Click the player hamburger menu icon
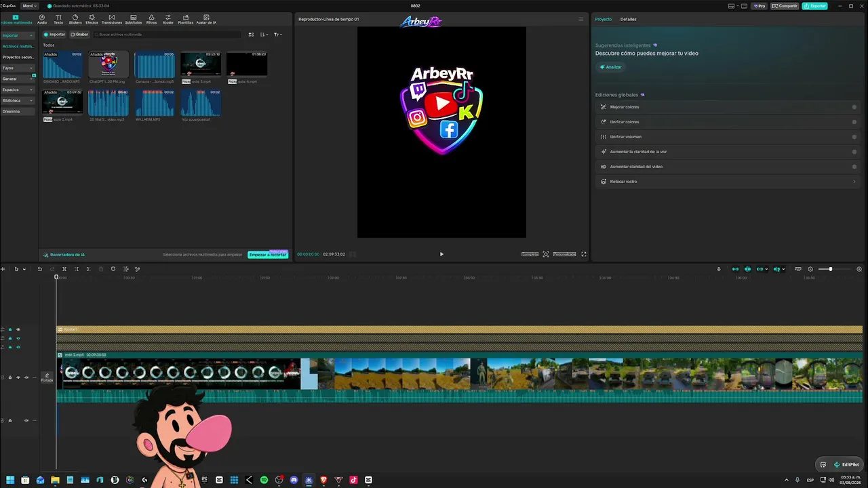The height and width of the screenshot is (488, 868). pyautogui.click(x=580, y=19)
